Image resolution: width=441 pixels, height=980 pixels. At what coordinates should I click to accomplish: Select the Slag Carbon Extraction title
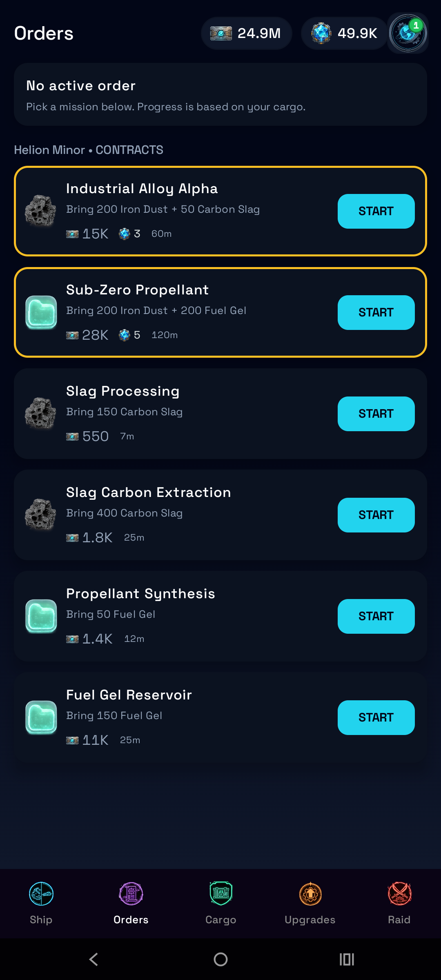[149, 492]
